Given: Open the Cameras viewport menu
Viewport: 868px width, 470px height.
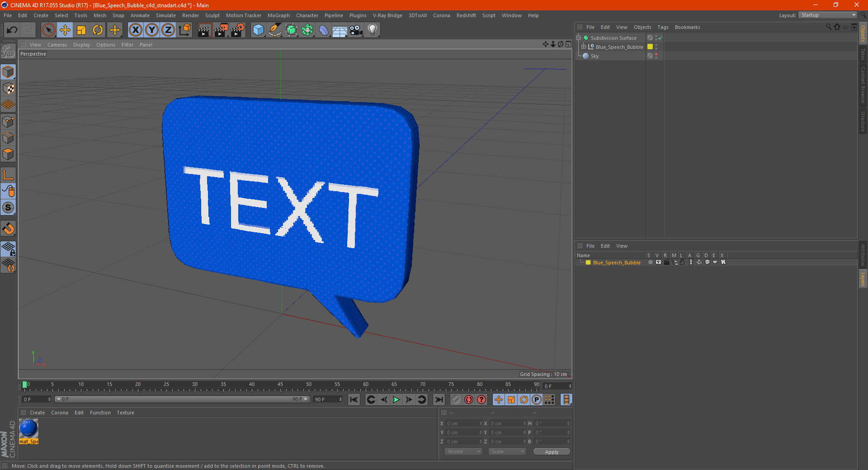Looking at the screenshot, I should tap(57, 45).
